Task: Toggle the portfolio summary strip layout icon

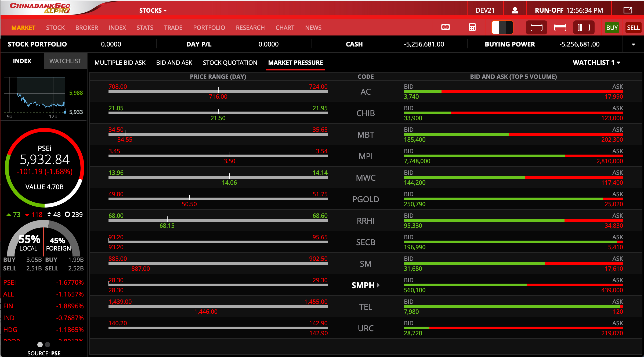Action: pyautogui.click(x=560, y=27)
